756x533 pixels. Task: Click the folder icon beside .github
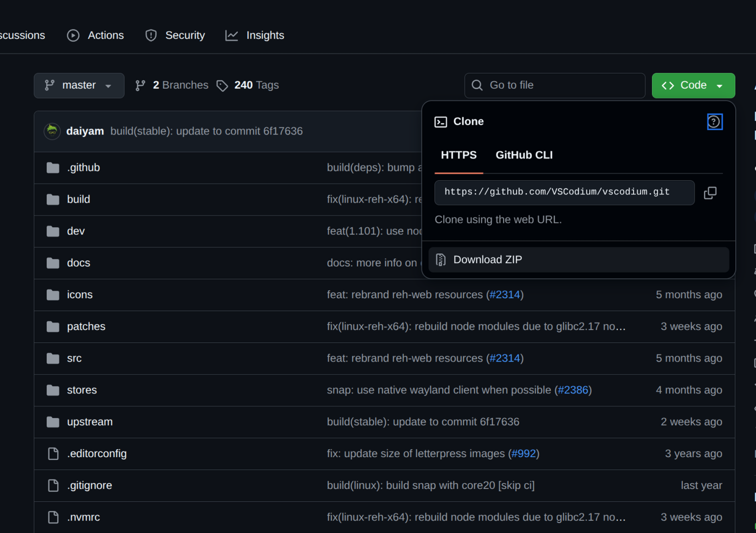pos(53,168)
